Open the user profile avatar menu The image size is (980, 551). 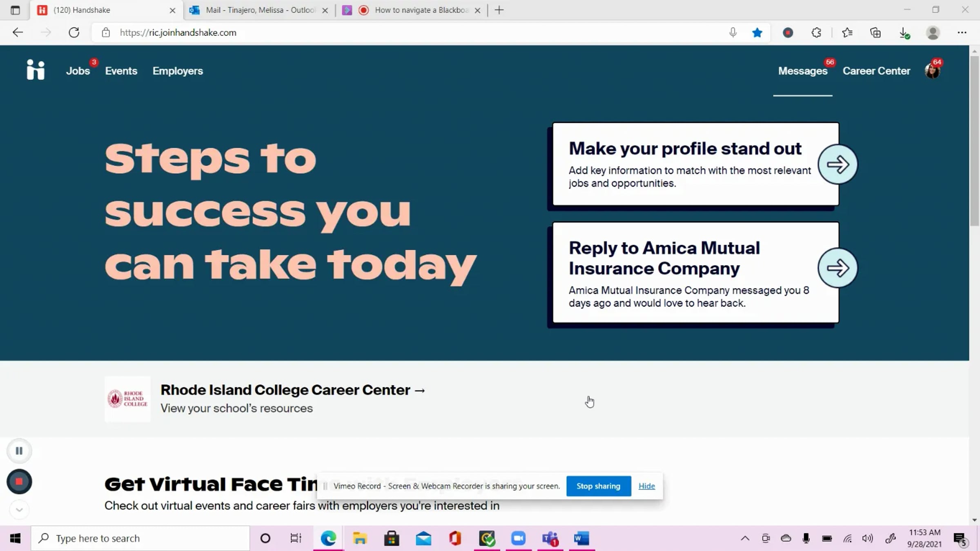point(933,70)
